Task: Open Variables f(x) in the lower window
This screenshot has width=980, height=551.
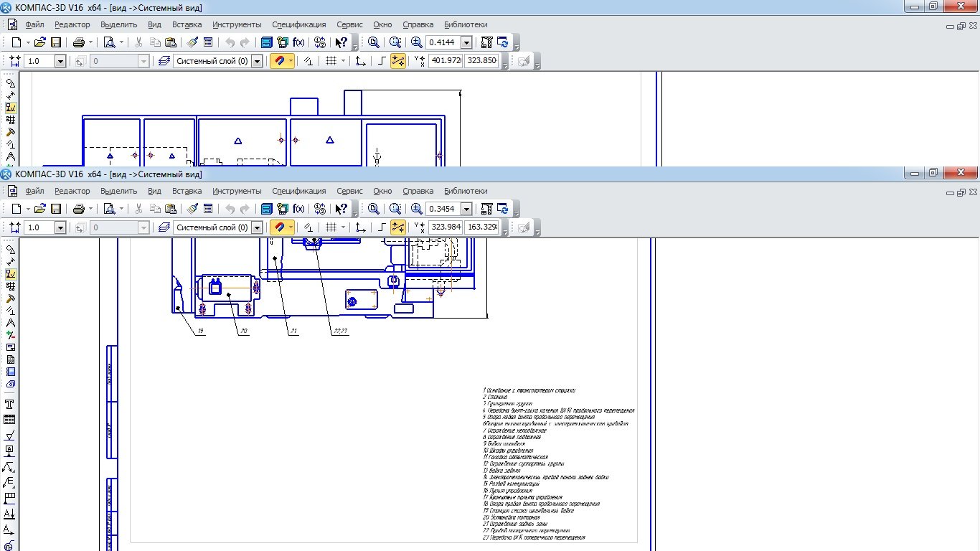Action: tap(298, 209)
